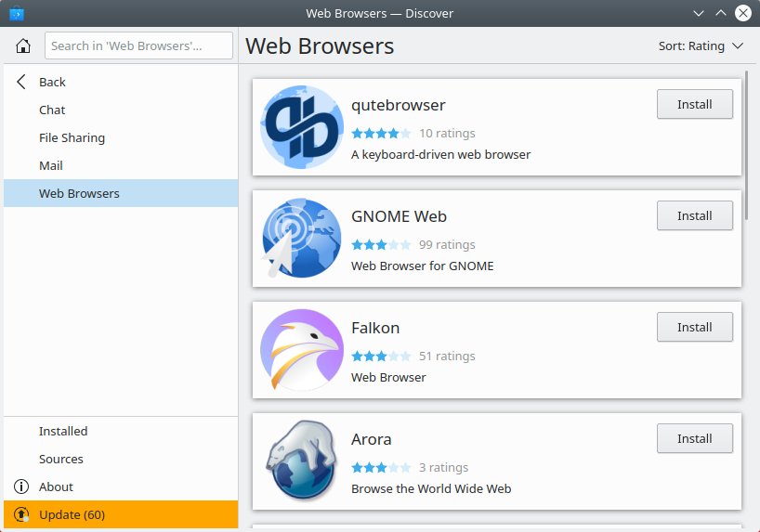Viewport: 760px width, 532px height.
Task: Open the qutebrowser app icon
Action: [301, 127]
